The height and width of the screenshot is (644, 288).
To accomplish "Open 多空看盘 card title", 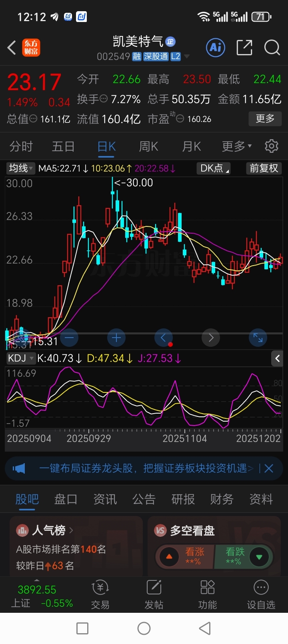I will [192, 530].
